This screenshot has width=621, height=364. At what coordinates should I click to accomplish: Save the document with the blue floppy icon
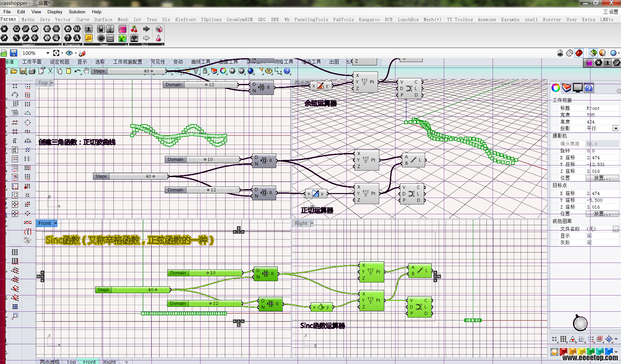(x=14, y=53)
